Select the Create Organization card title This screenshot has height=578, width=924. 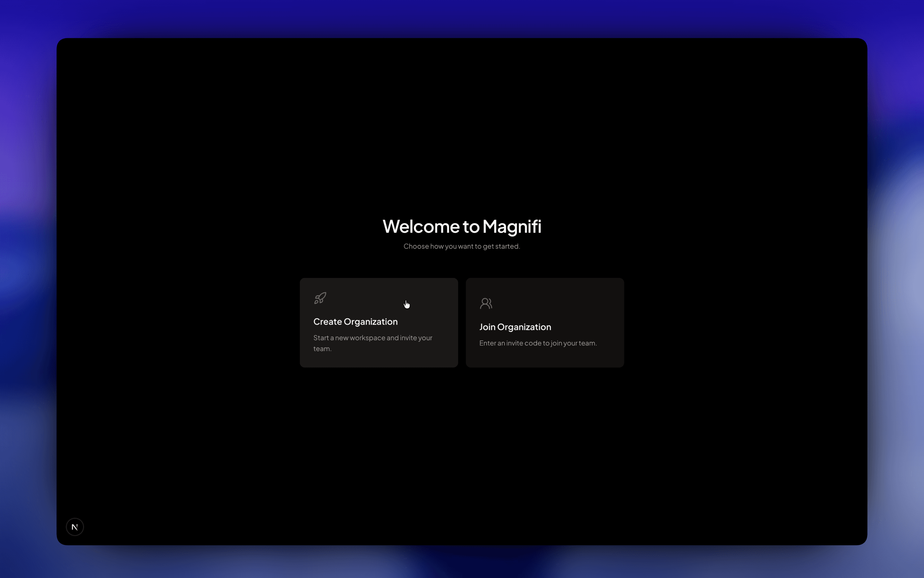pyautogui.click(x=355, y=321)
